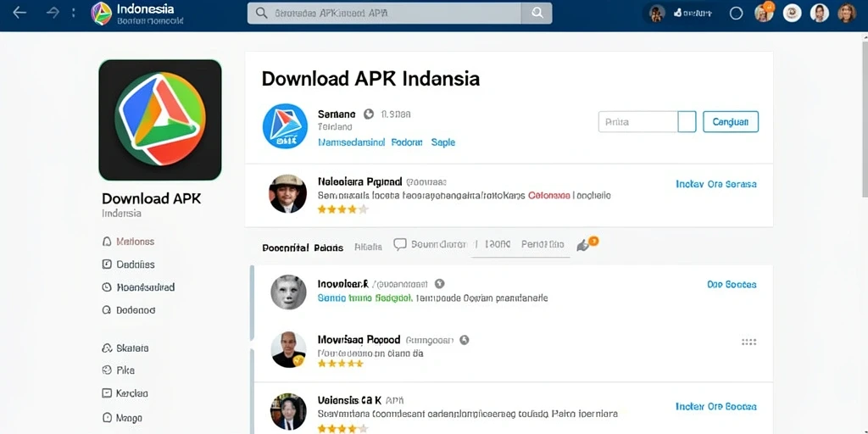This screenshot has width=868, height=434.
Task: Select the Pooonrital Poians tab
Action: point(303,248)
